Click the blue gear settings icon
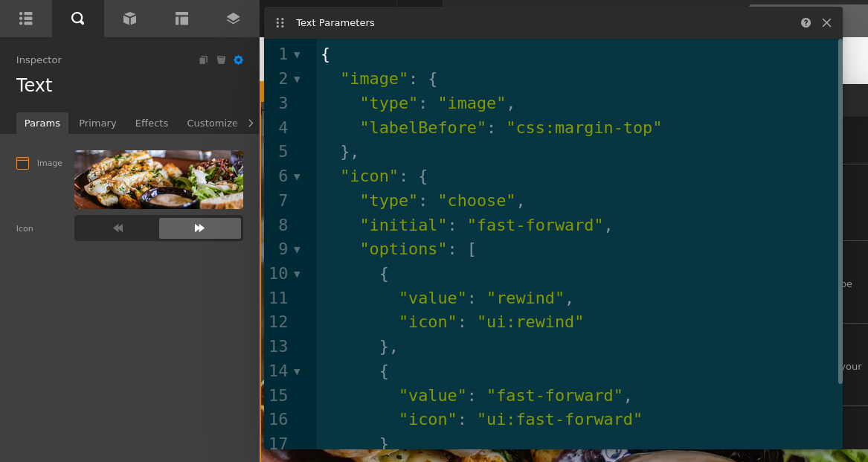Screen dimensions: 868x462 [238, 60]
